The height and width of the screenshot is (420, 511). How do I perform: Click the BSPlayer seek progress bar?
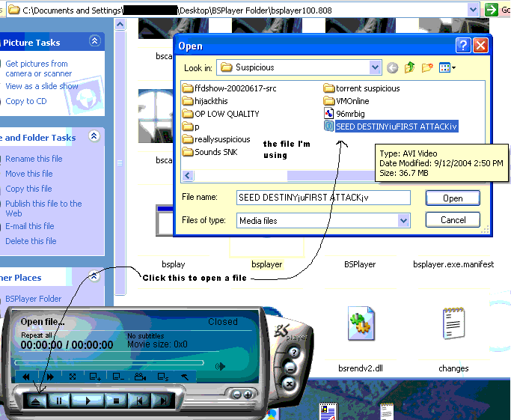pyautogui.click(x=109, y=362)
